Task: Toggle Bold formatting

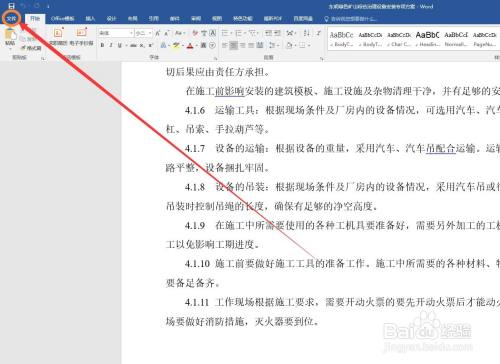Action: click(103, 45)
